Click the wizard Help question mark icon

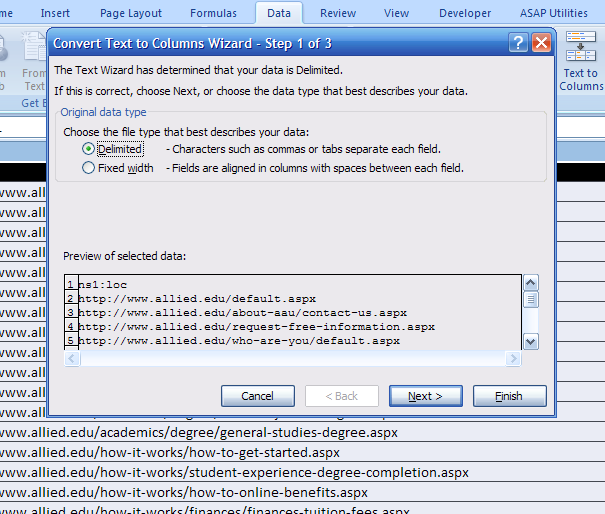(x=518, y=43)
